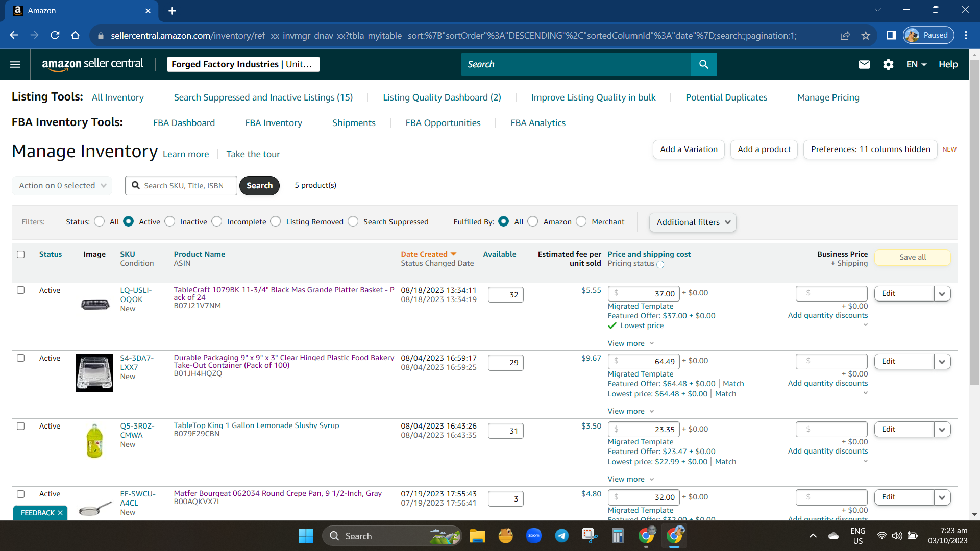The height and width of the screenshot is (551, 980).
Task: Select the Status All radio button
Action: click(x=100, y=221)
